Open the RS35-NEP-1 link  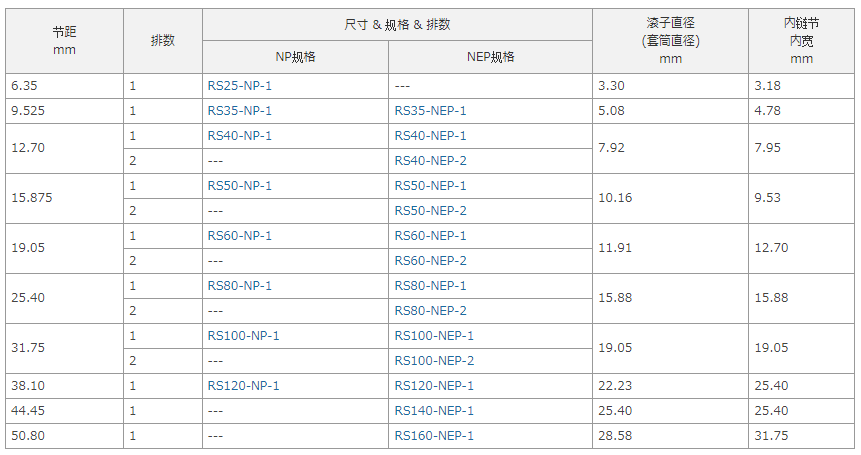pos(430,111)
